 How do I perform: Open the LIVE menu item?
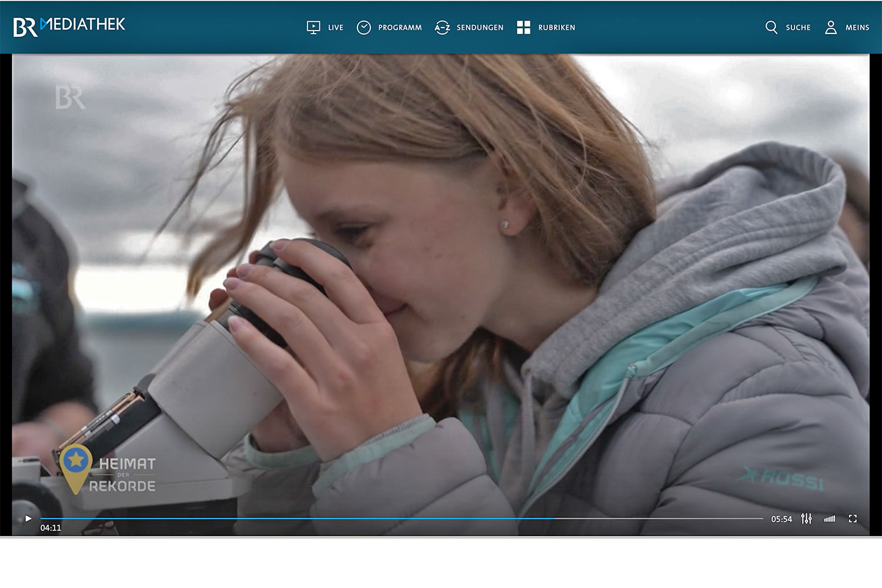336,28
